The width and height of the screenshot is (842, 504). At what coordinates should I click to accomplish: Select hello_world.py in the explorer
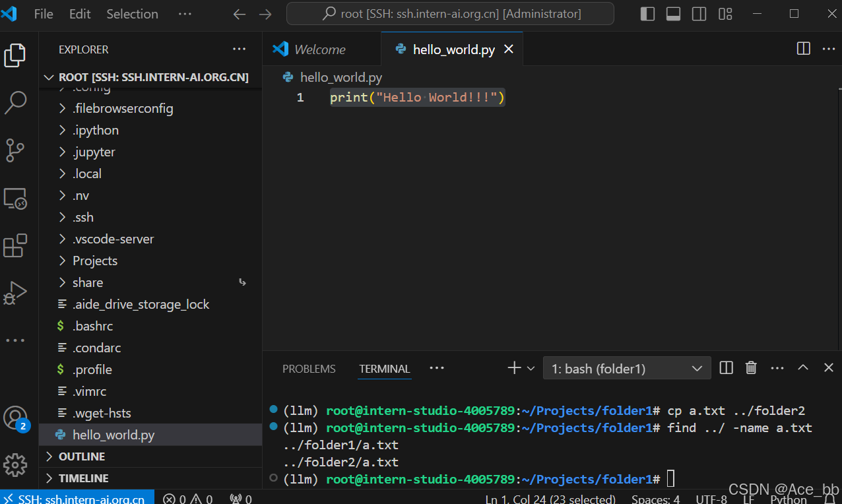150,435
